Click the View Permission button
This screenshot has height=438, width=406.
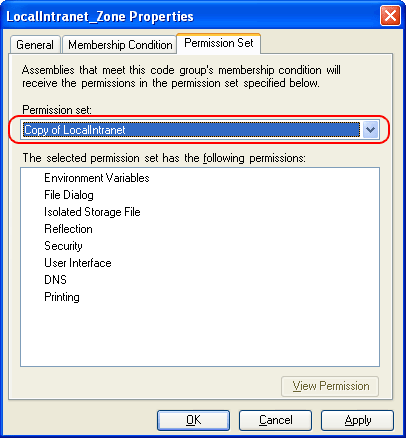pyautogui.click(x=330, y=386)
